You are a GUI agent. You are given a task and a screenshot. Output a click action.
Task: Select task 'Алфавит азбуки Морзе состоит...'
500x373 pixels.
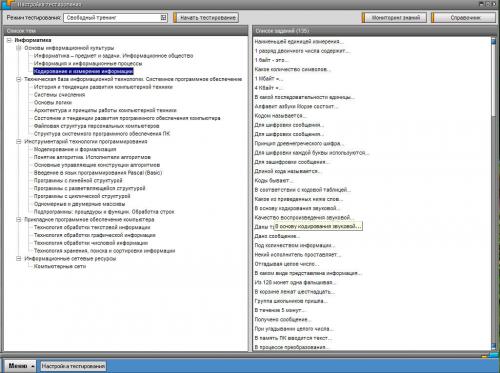click(x=296, y=106)
